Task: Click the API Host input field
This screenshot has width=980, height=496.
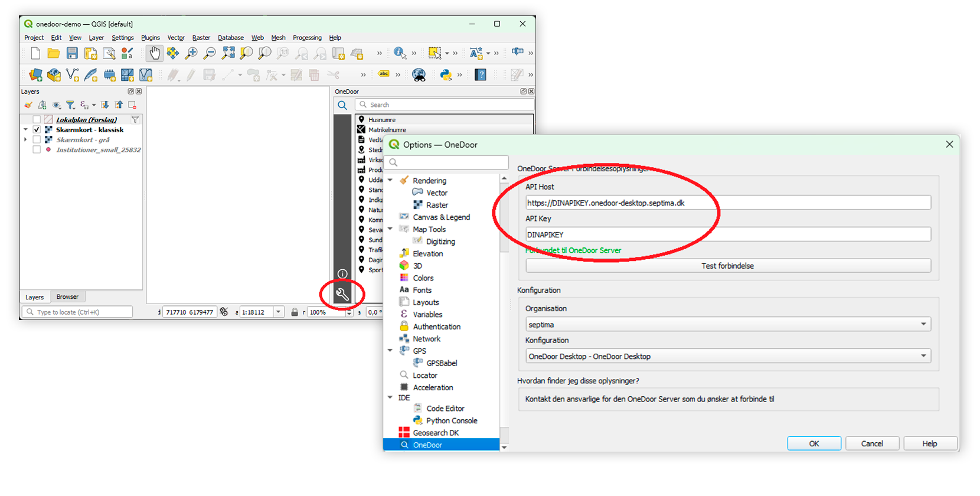Action: 728,203
